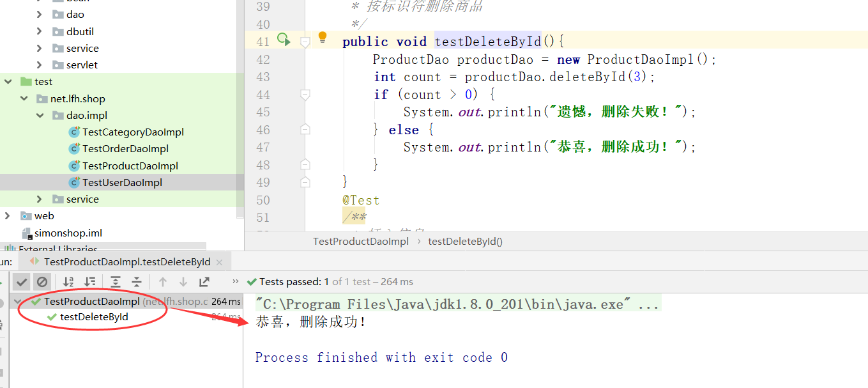Select the servlet folder label
The width and height of the screenshot is (868, 388).
click(x=82, y=65)
